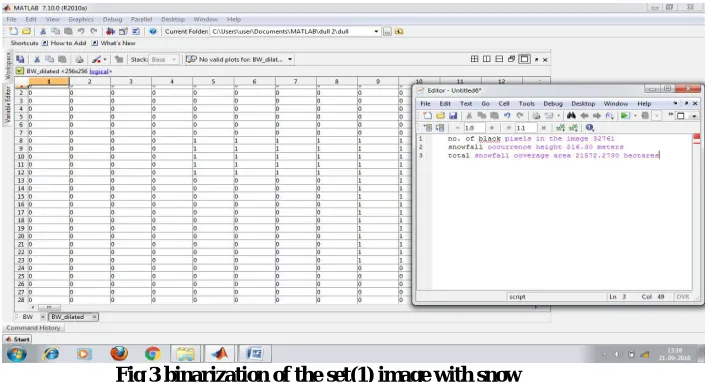Open the Simulink icon in main toolbar
708x382 pixels.
(x=110, y=31)
